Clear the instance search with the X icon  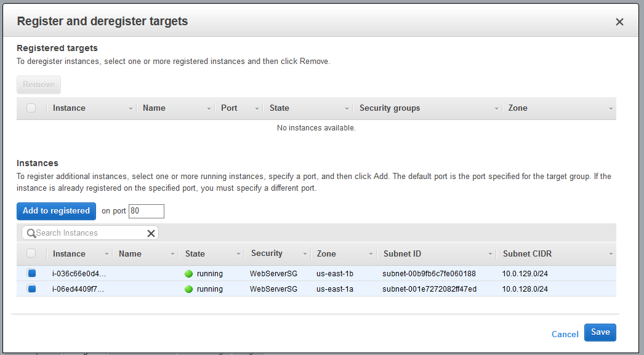tap(151, 233)
